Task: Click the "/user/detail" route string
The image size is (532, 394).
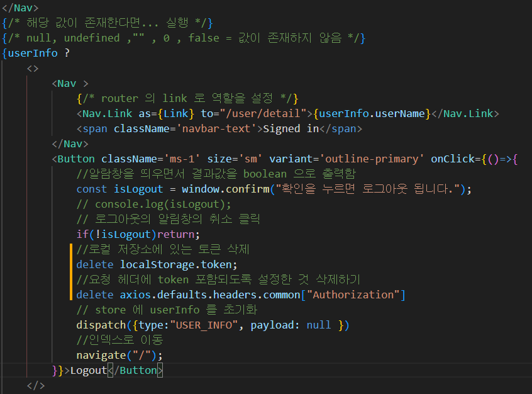Action: [x=263, y=113]
